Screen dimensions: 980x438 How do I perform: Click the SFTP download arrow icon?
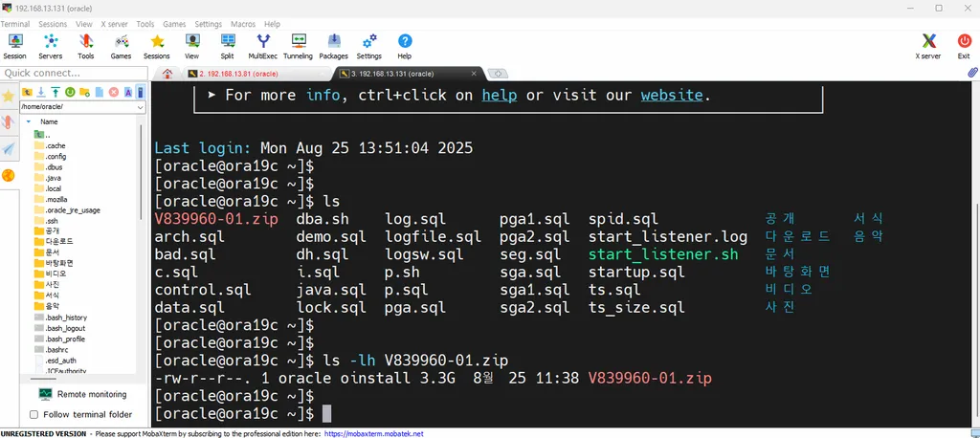pyautogui.click(x=41, y=92)
